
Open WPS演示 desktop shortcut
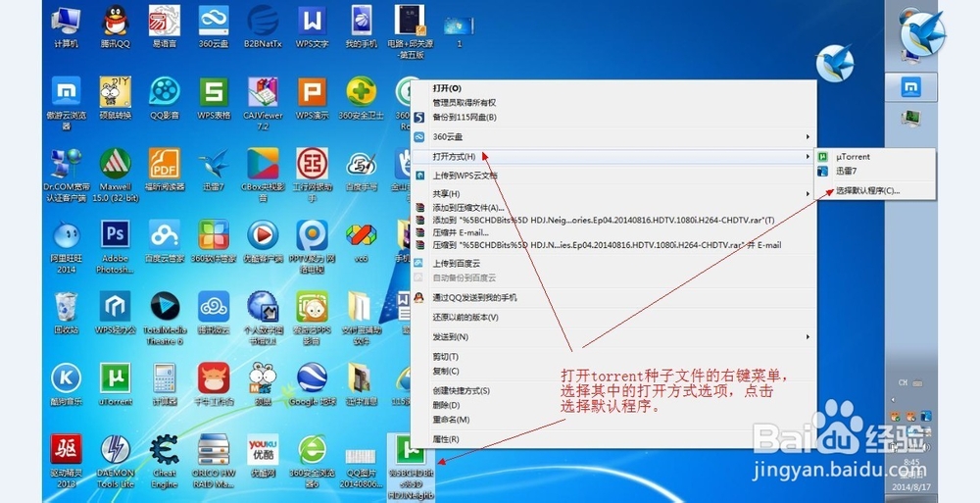312,99
